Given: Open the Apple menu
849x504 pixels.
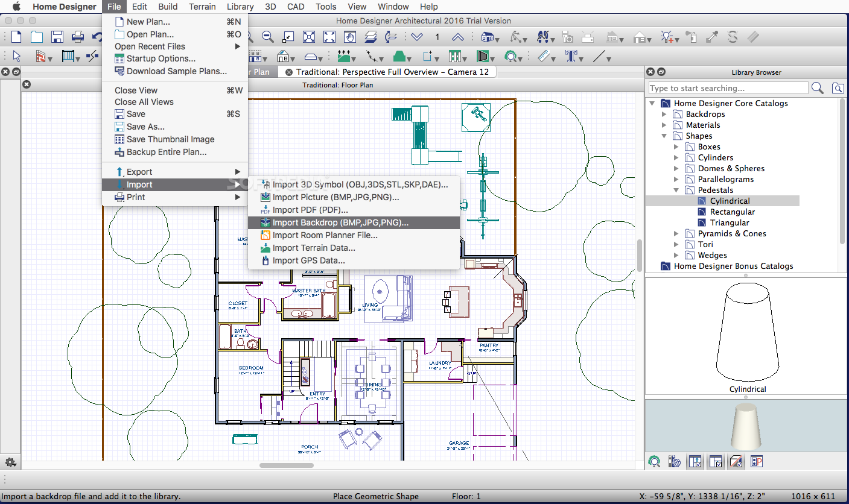Looking at the screenshot, I should coord(16,7).
